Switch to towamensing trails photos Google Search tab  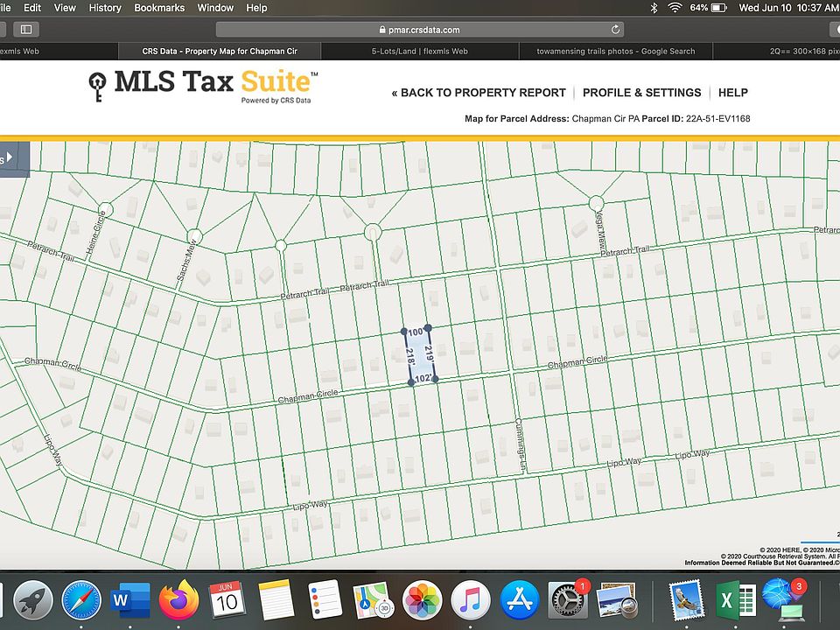[x=616, y=52]
